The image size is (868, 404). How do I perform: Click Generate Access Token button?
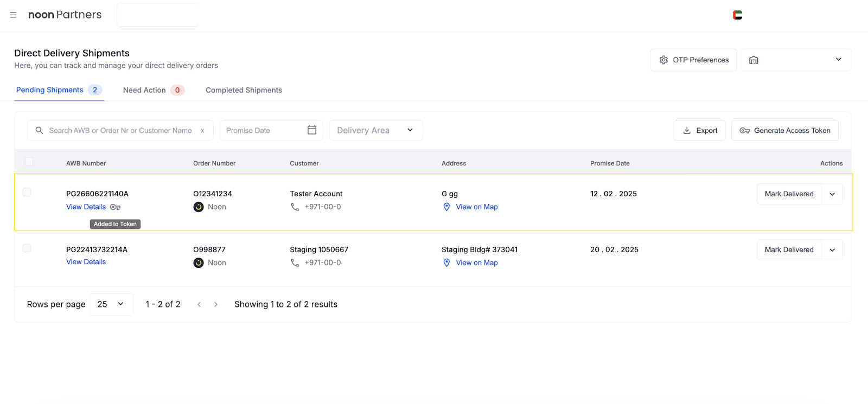tap(784, 131)
